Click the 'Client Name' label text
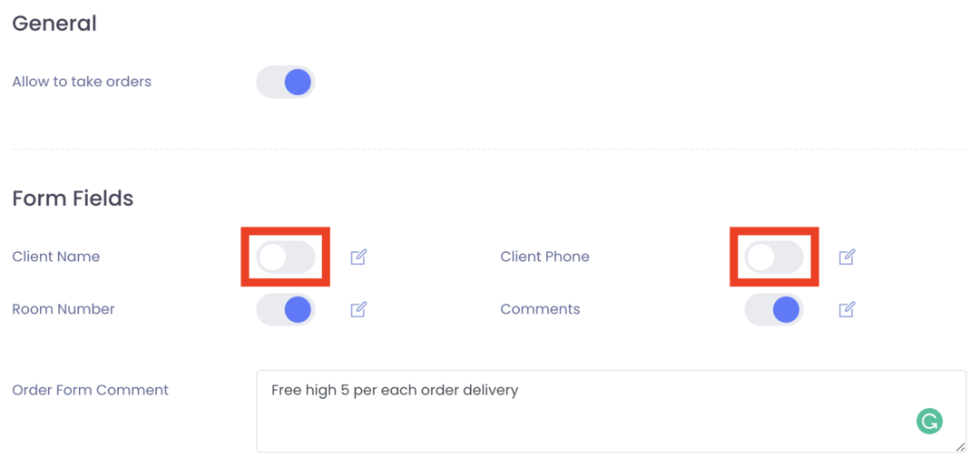The image size is (980, 466). [x=56, y=256]
